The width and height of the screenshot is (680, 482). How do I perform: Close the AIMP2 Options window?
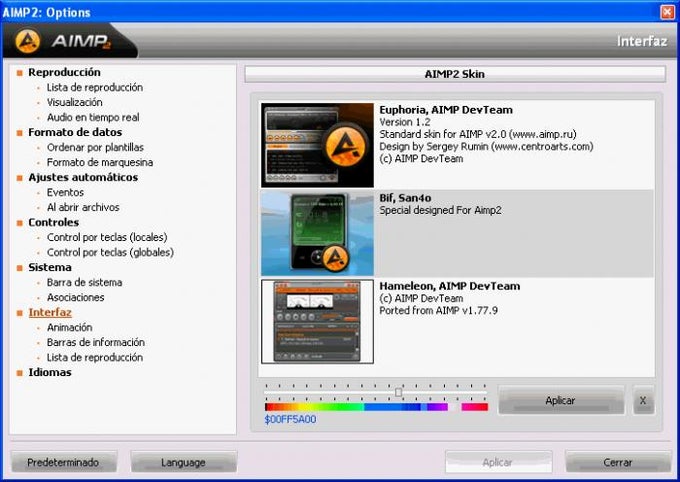click(667, 12)
